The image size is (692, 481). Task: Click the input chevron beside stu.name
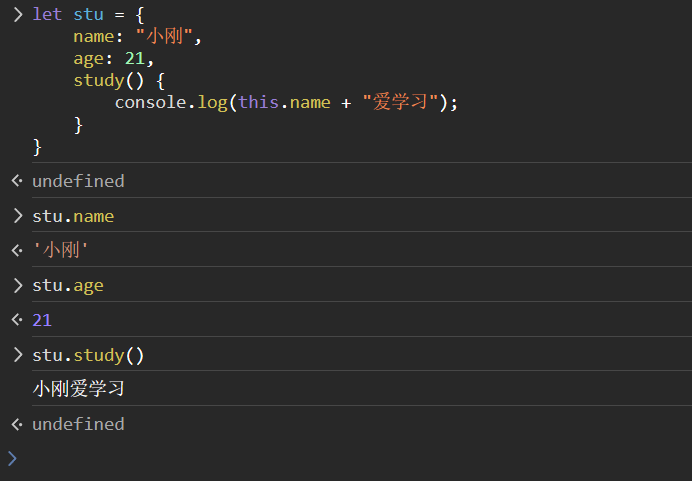point(17,216)
